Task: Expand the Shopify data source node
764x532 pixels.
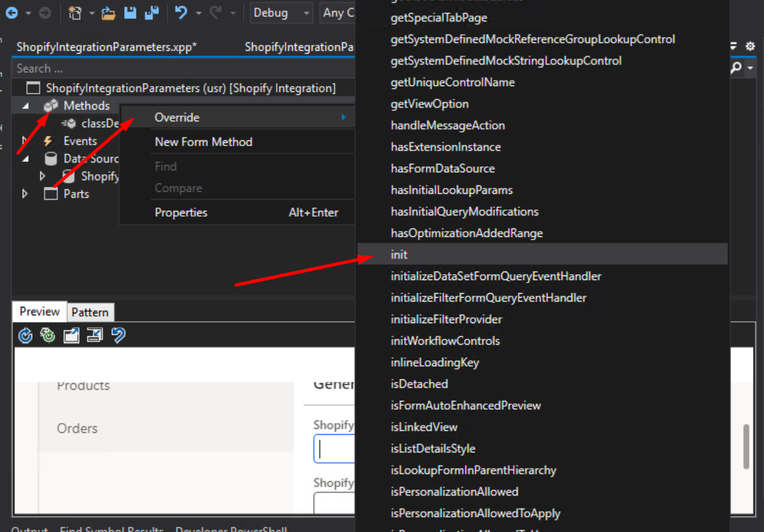Action: point(43,176)
